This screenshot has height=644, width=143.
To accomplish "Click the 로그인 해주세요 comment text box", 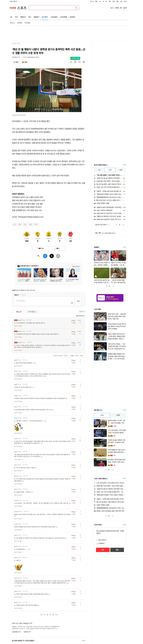I will pos(44,301).
